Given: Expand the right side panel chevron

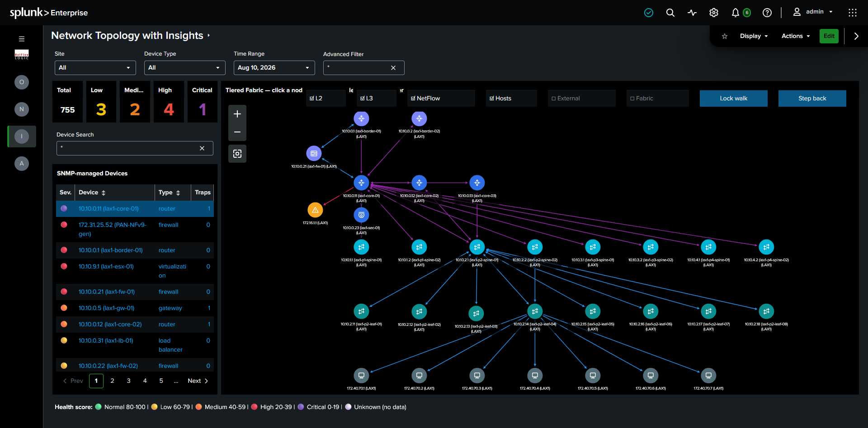Looking at the screenshot, I should coord(856,36).
